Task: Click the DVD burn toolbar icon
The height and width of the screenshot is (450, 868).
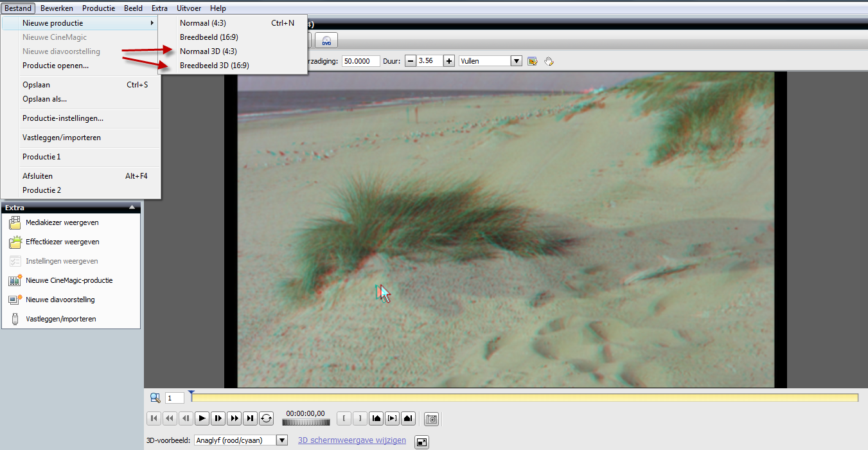Action: [326, 40]
